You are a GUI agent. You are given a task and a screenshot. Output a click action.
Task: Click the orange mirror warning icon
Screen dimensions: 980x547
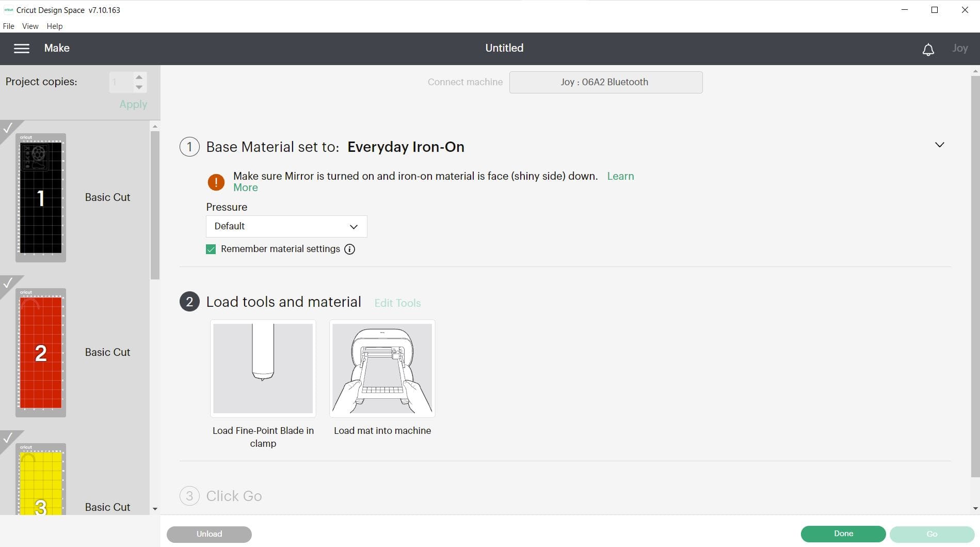coord(216,182)
